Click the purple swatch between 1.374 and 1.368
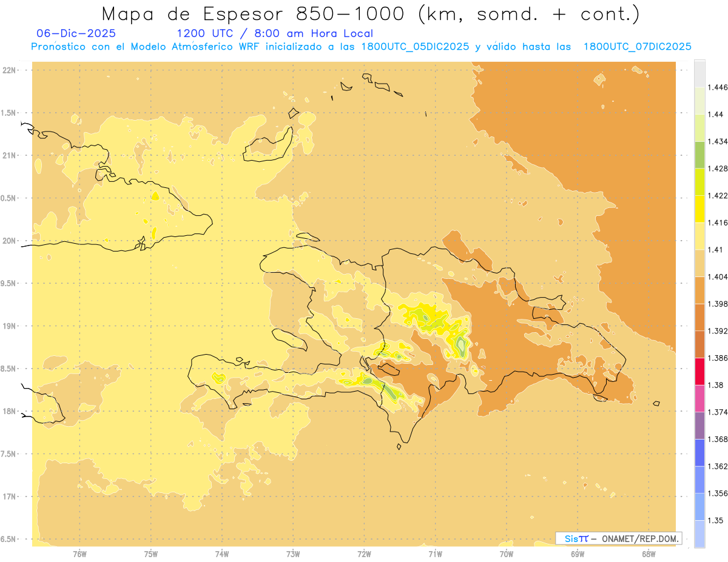Image resolution: width=728 pixels, height=562 pixels. click(699, 426)
